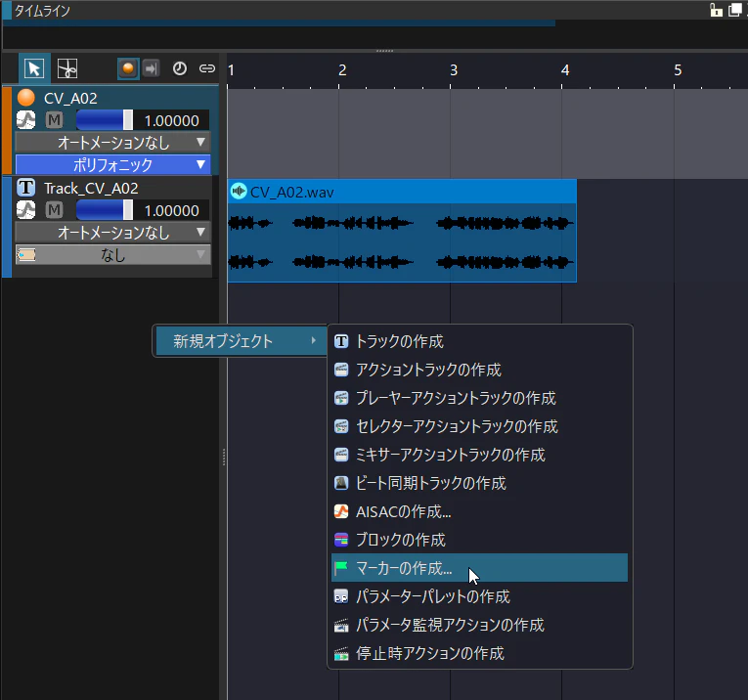Choose AISACの作成...
The width and height of the screenshot is (748, 700).
(479, 511)
